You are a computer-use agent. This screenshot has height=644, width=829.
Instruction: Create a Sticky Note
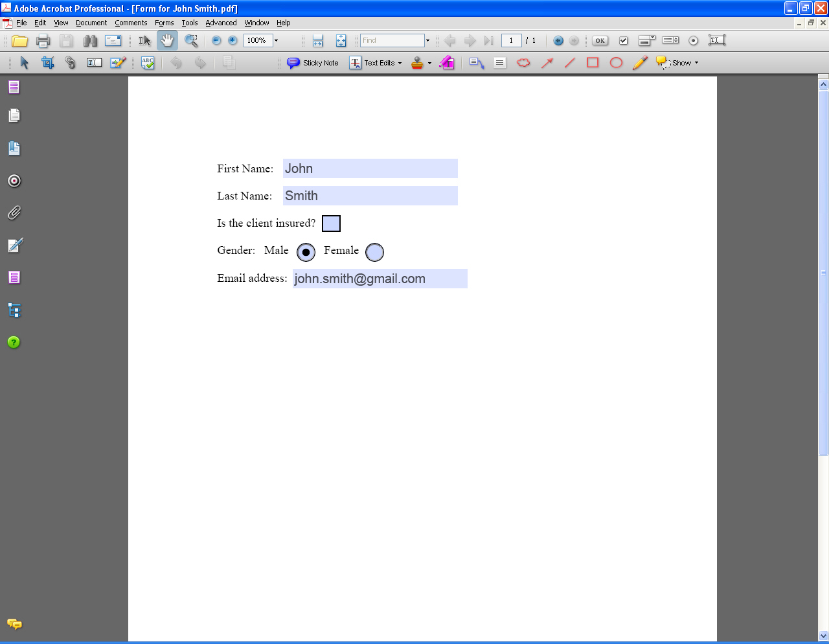click(313, 62)
